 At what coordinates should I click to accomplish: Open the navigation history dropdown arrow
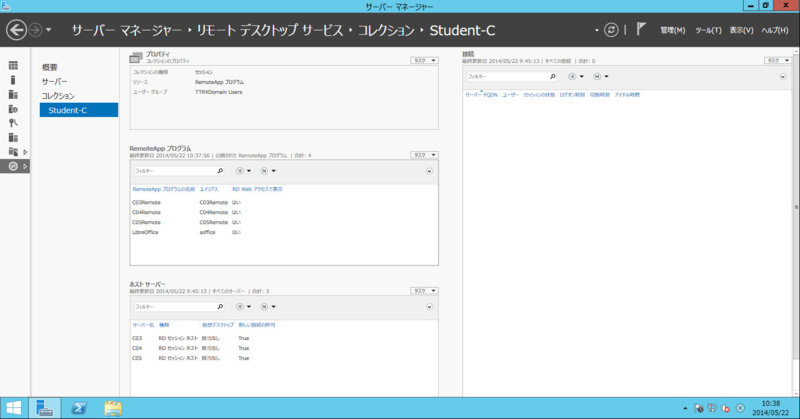click(x=48, y=30)
